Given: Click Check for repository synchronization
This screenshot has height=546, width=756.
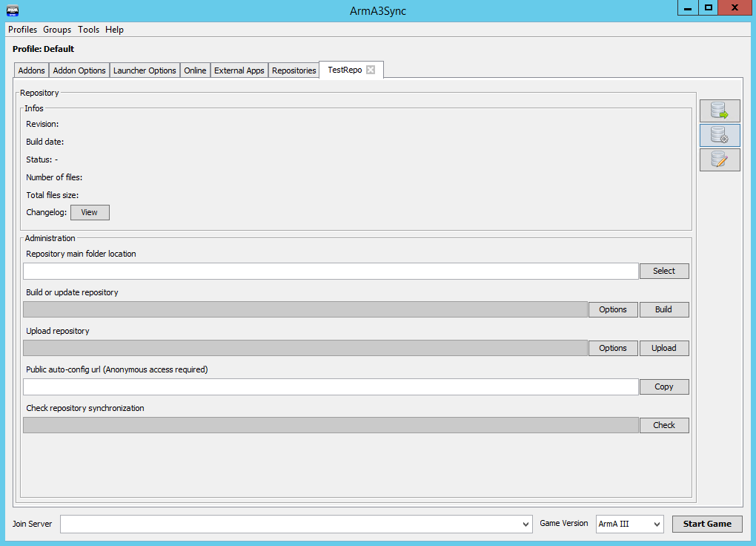Looking at the screenshot, I should tap(664, 425).
